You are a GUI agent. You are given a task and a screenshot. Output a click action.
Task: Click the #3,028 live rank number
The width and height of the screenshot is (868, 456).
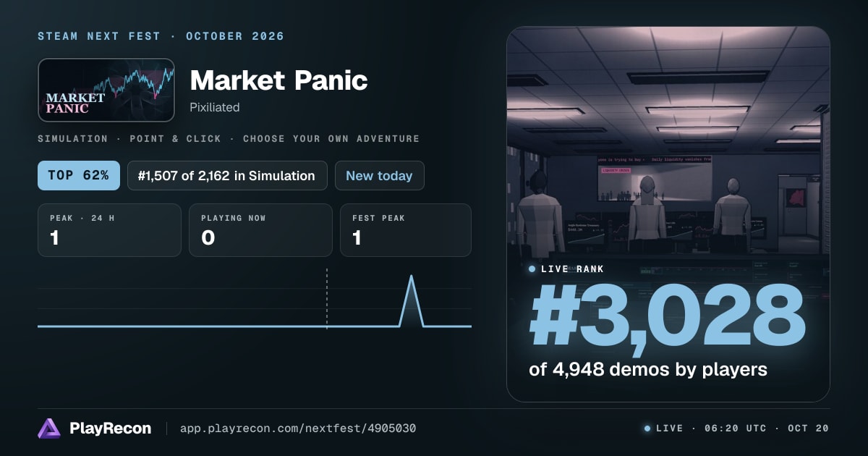coord(668,318)
